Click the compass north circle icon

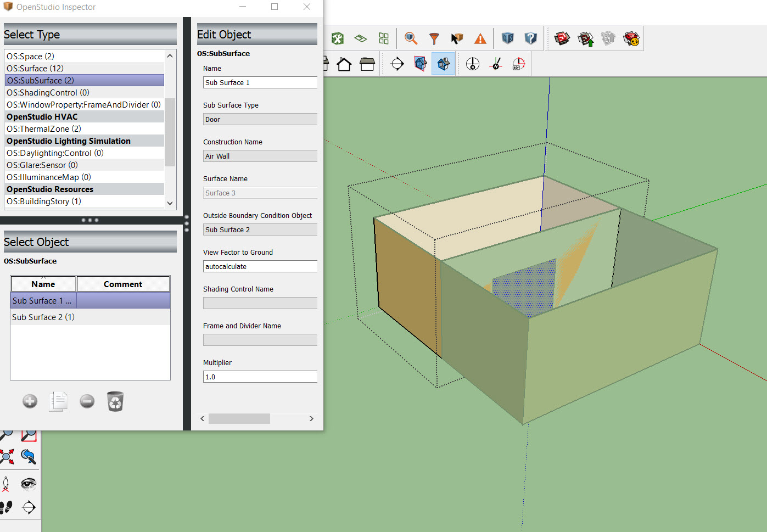coord(473,64)
